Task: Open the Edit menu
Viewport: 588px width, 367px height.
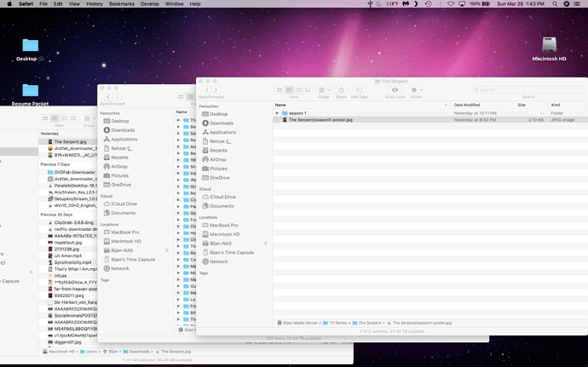Action: [x=58, y=3]
